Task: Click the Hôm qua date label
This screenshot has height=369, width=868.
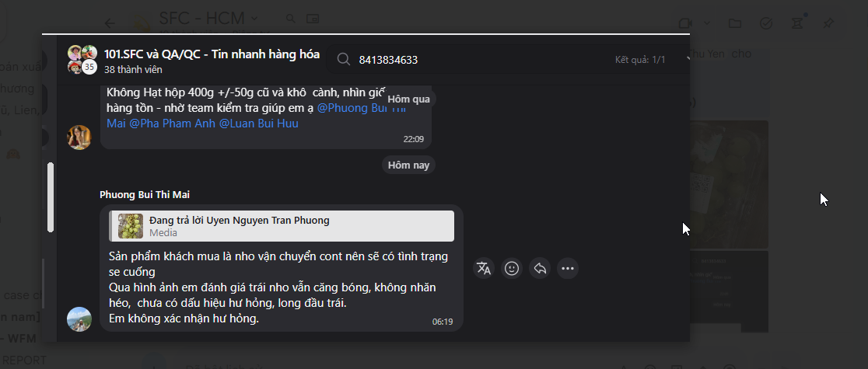Action: click(408, 99)
